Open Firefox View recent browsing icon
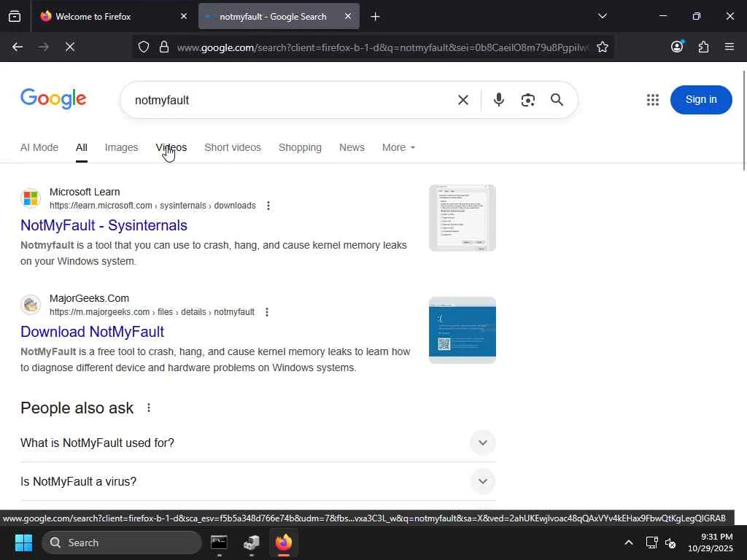Image resolution: width=747 pixels, height=560 pixels. 15,17
